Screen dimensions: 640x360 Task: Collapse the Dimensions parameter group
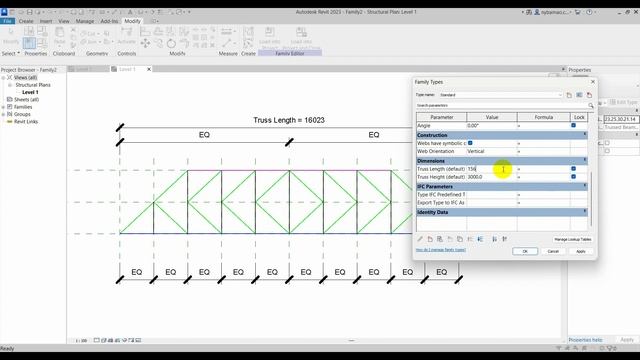point(584,160)
